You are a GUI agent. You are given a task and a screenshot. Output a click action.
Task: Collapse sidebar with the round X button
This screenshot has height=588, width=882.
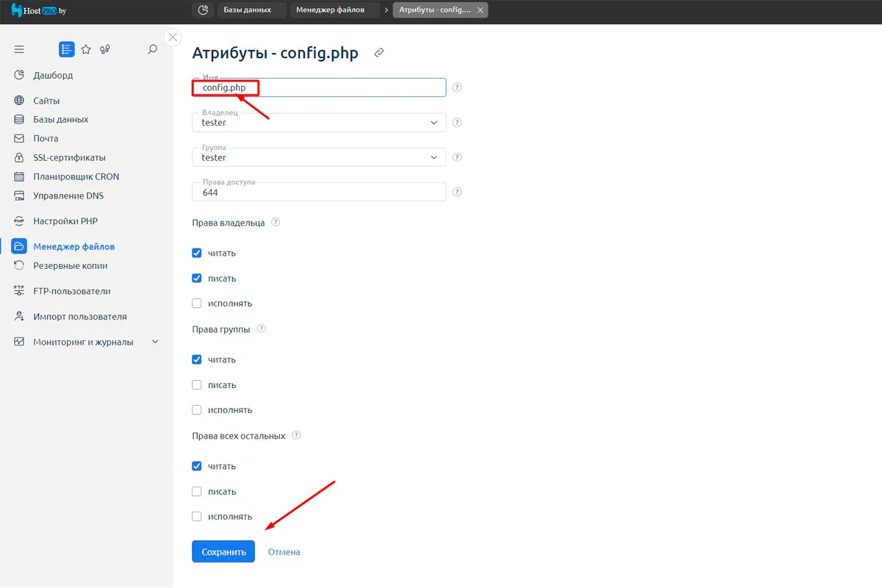pos(173,37)
